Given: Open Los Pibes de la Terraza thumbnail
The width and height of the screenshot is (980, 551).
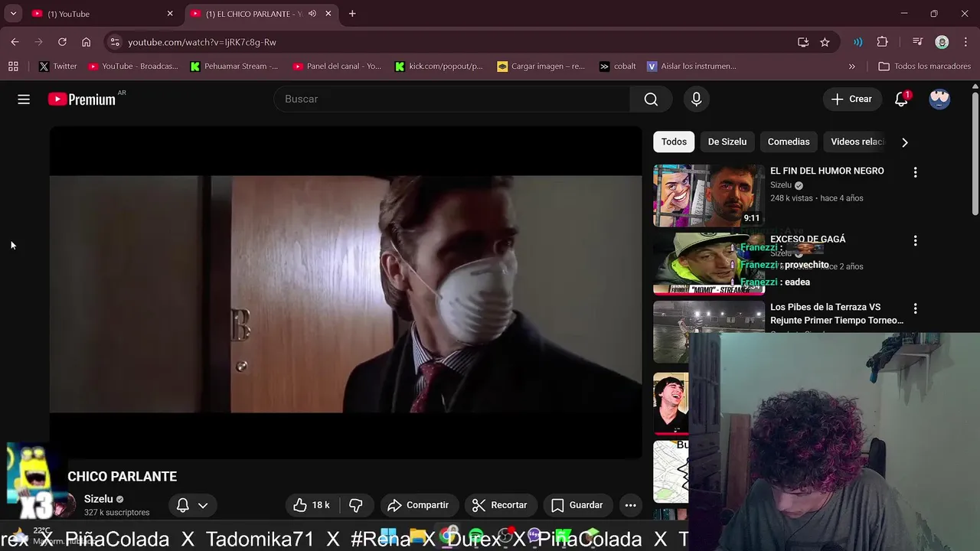Looking at the screenshot, I should [x=708, y=331].
